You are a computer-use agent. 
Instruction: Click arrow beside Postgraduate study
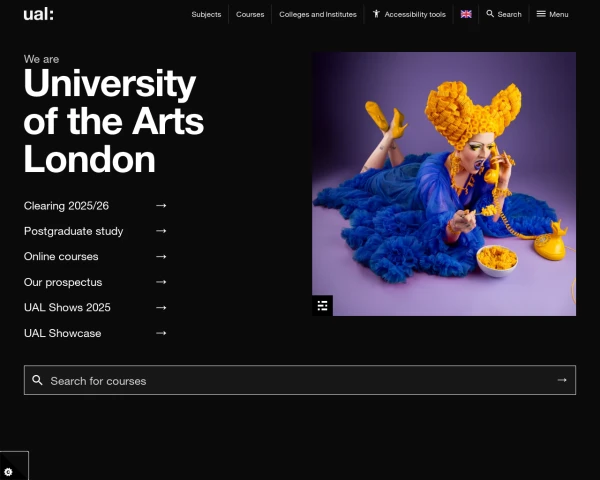click(161, 231)
